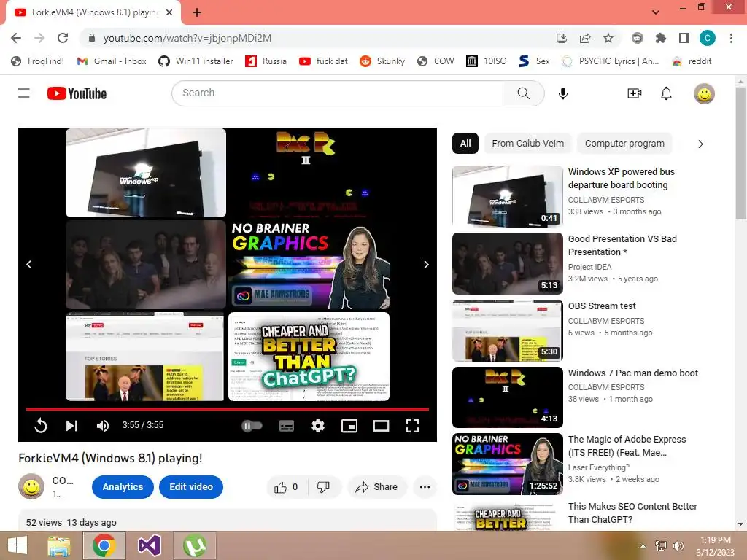Show previous suggestions with left arrow in player
This screenshot has width=747, height=560.
point(29,264)
